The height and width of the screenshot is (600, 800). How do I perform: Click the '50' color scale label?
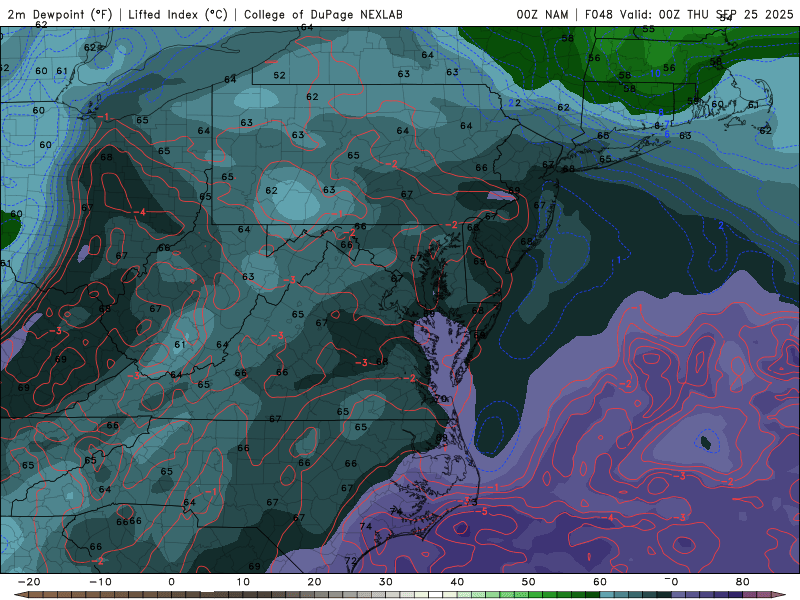(529, 582)
